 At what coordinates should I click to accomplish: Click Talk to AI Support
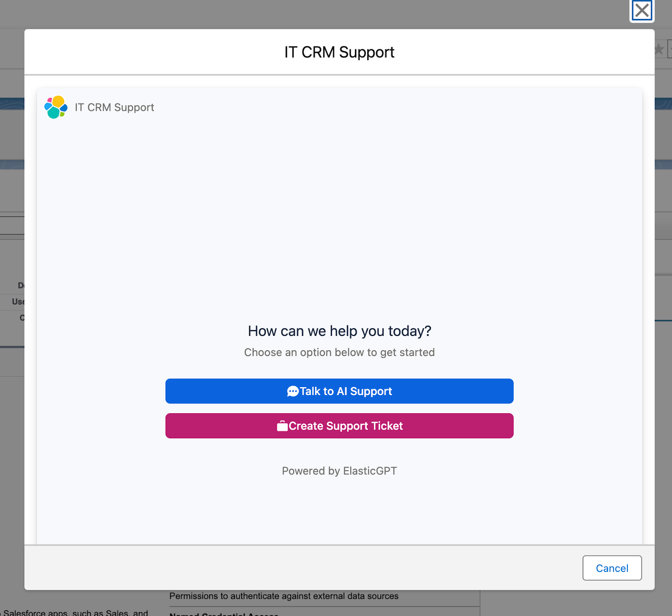coord(339,391)
